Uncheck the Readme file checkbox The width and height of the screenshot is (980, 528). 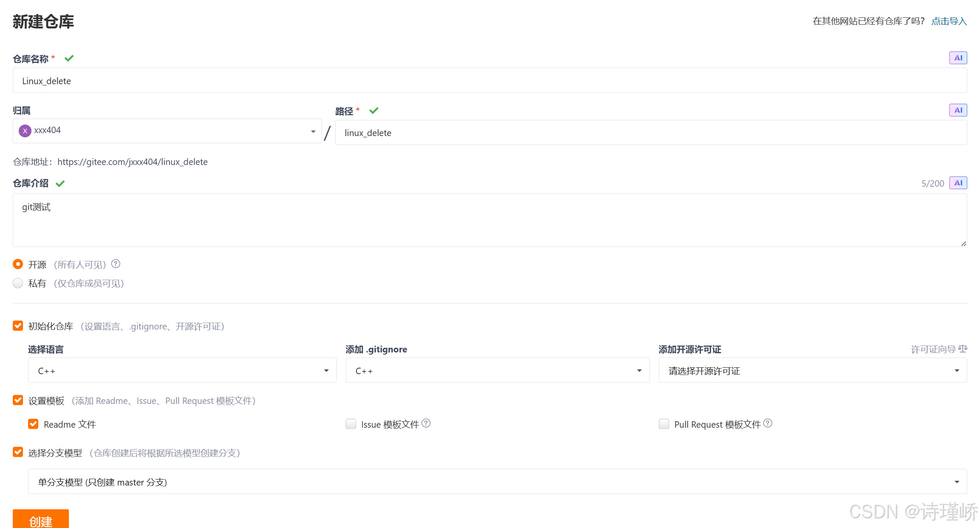[33, 424]
